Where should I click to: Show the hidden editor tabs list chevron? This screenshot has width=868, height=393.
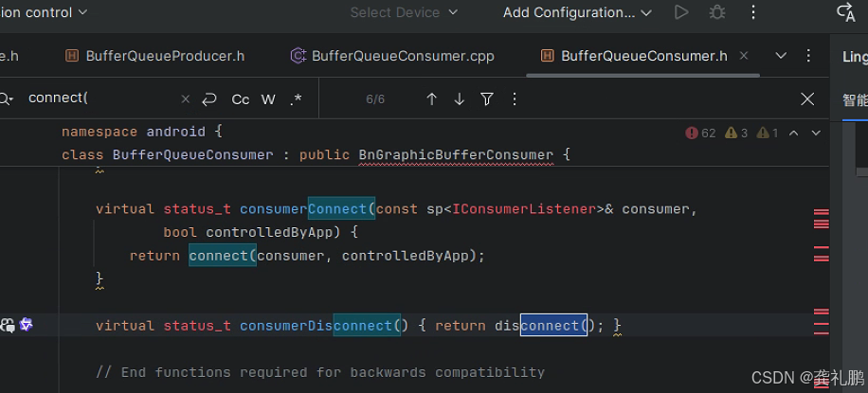click(x=781, y=56)
